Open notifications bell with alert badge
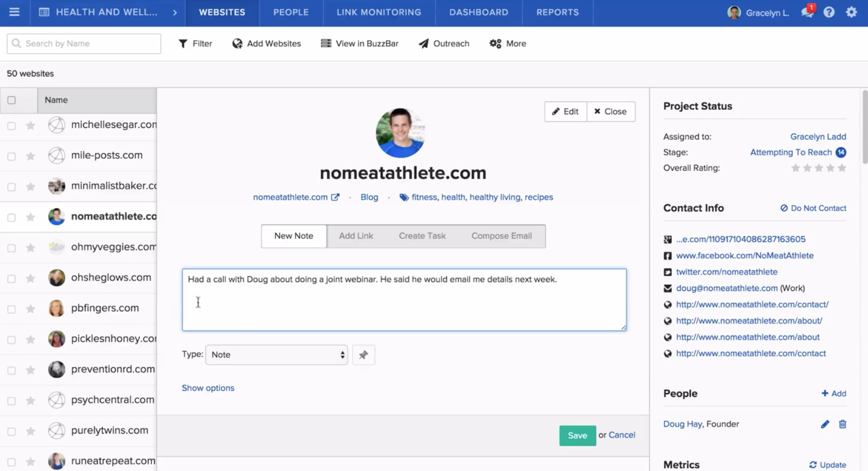868x471 pixels. coord(808,12)
